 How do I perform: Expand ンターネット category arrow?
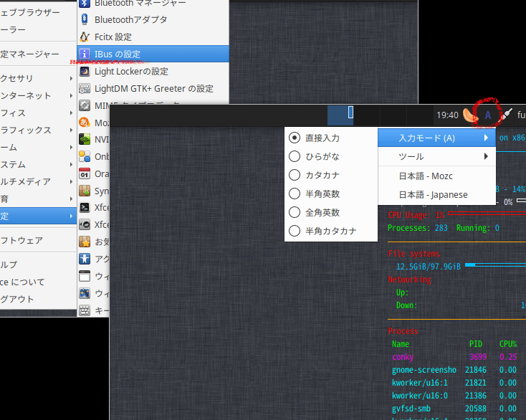[x=71, y=95]
